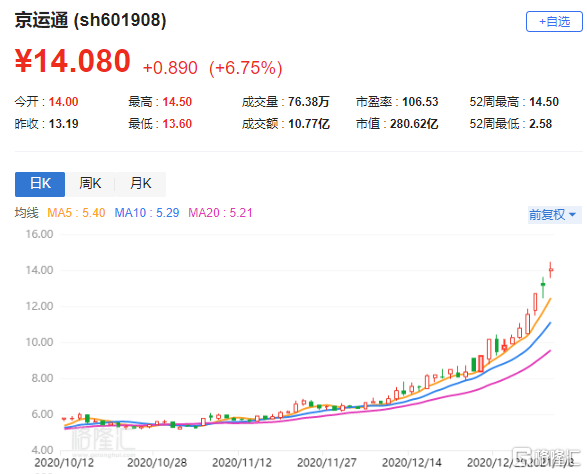Select the 6.00 price axis label

[x=42, y=414]
